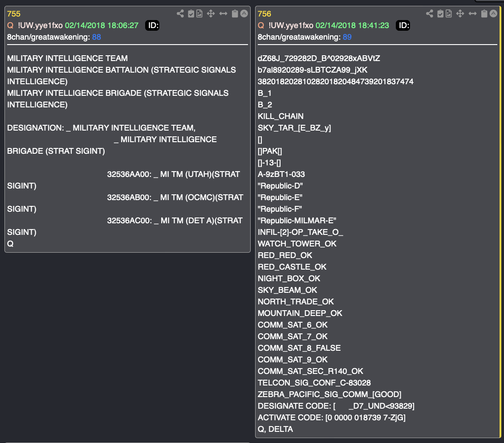Click the "KILL_CHAIN" line
This screenshot has width=504, height=443.
point(280,116)
